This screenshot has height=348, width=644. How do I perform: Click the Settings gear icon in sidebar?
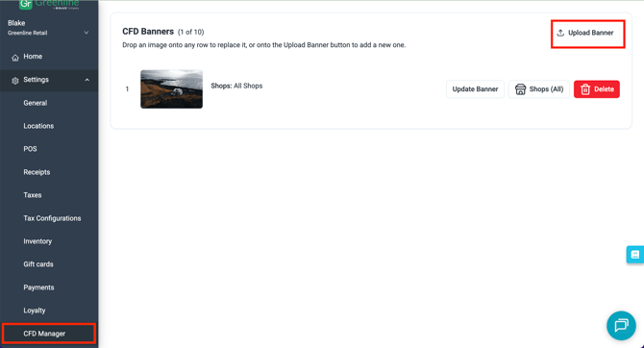15,81
